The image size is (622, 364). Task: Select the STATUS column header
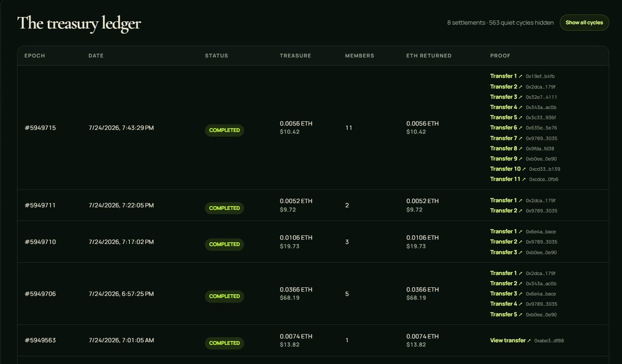pyautogui.click(x=217, y=55)
